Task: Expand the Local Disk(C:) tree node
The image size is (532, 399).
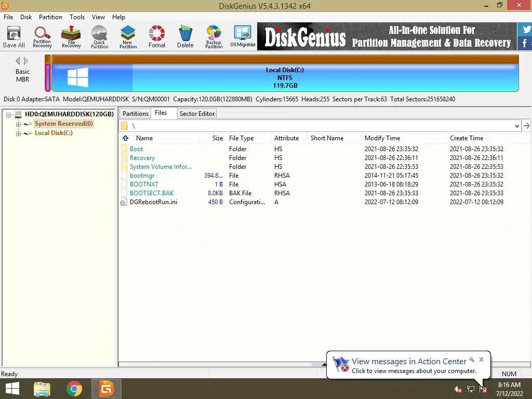Action: [18, 134]
